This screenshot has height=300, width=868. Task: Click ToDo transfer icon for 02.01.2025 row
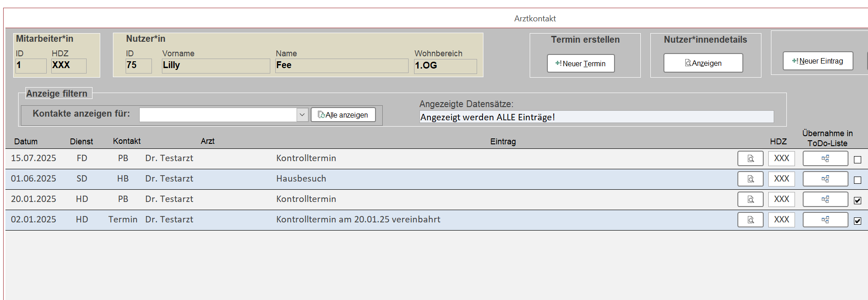825,220
